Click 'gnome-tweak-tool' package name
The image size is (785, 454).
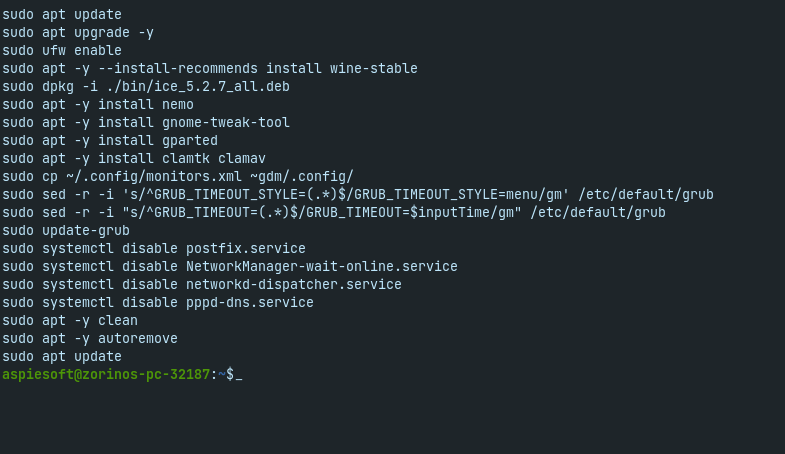tap(226, 123)
